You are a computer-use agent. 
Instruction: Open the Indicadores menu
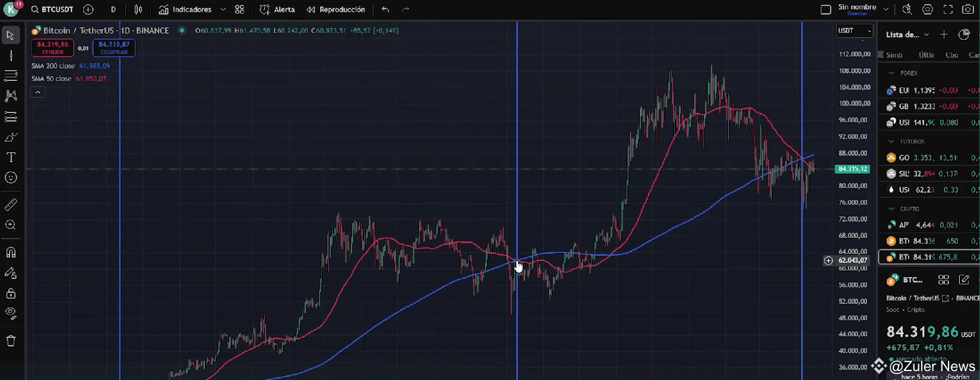(185, 10)
